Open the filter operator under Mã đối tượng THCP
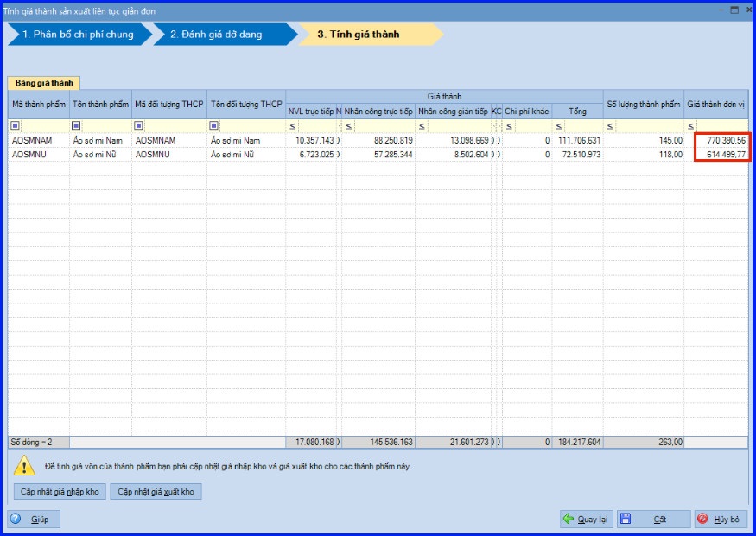Screen dimensions: 756x536 [x=139, y=125]
